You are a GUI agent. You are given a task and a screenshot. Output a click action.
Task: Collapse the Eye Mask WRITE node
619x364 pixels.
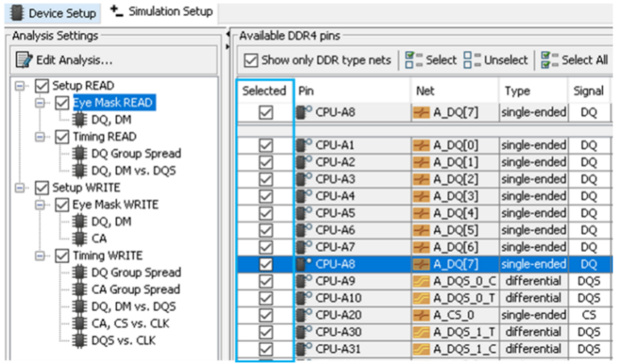point(39,205)
